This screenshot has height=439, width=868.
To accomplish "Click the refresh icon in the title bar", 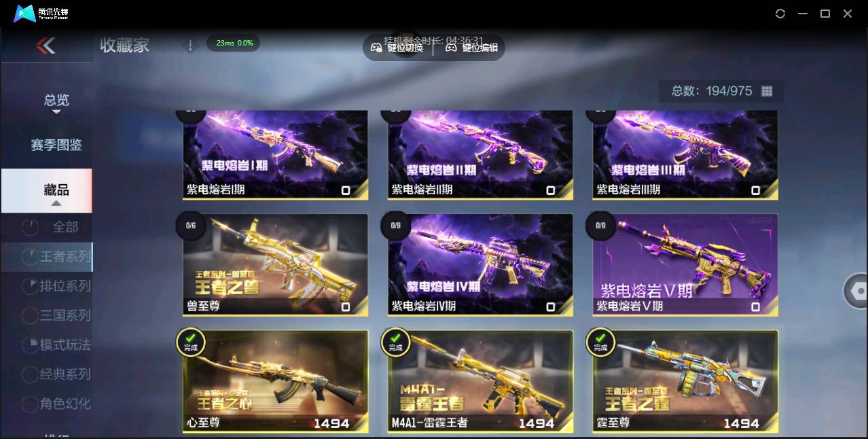I will tap(780, 14).
